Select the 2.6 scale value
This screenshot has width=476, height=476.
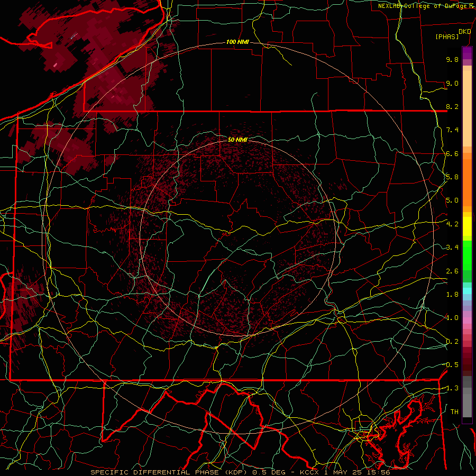pos(452,271)
